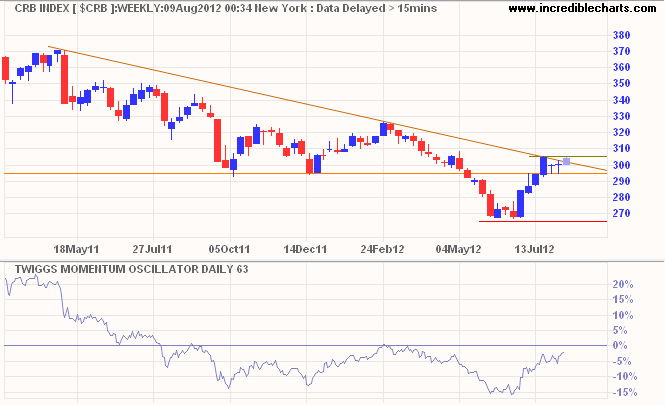665x405 pixels.
Task: Click the 0% oscillator axis value
Action: pos(620,346)
